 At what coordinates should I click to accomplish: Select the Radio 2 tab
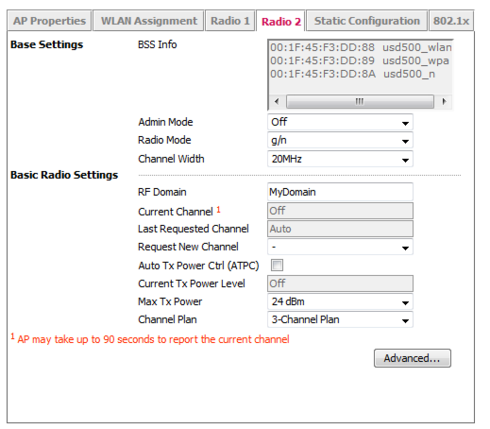[281, 21]
